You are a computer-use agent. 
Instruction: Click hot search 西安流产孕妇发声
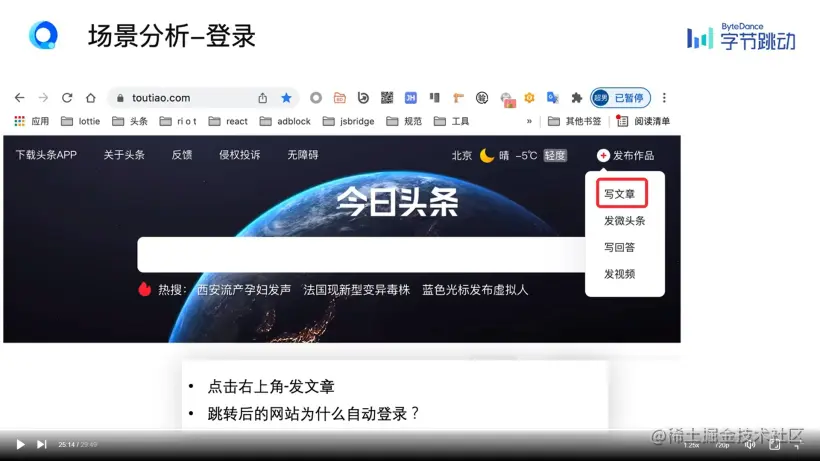coord(244,290)
